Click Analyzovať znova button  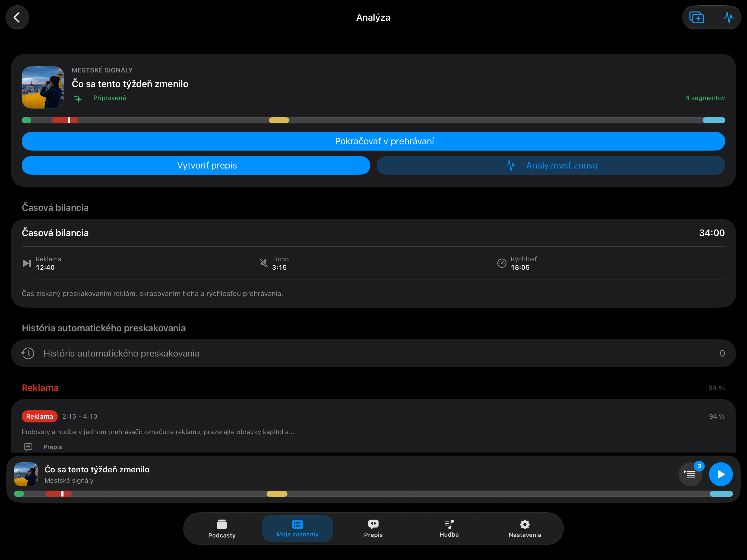click(551, 166)
